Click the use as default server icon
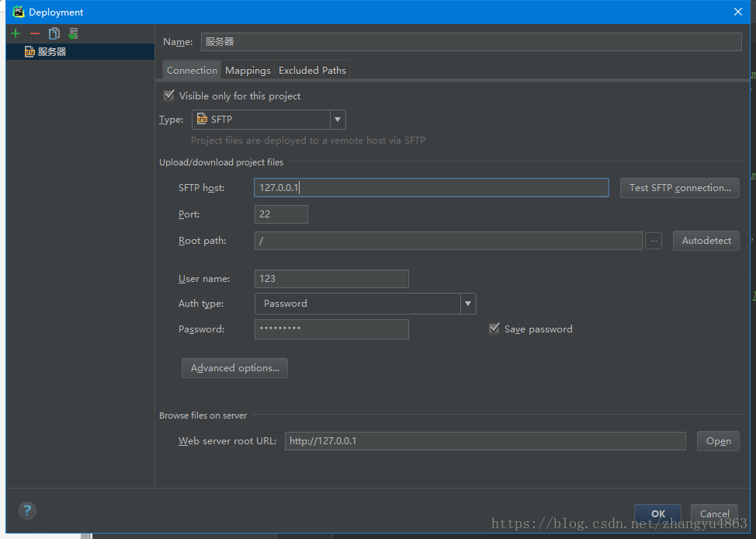756x539 pixels. [x=73, y=33]
